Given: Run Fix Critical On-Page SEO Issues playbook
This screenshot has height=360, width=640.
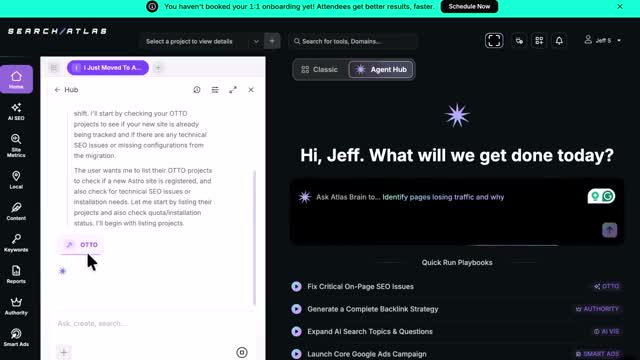Looking at the screenshot, I should click(296, 287).
